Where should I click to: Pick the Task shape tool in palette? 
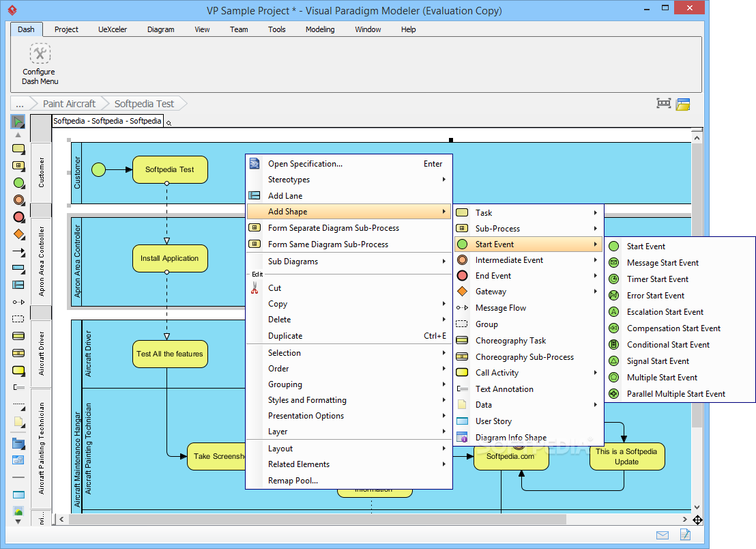(x=18, y=149)
